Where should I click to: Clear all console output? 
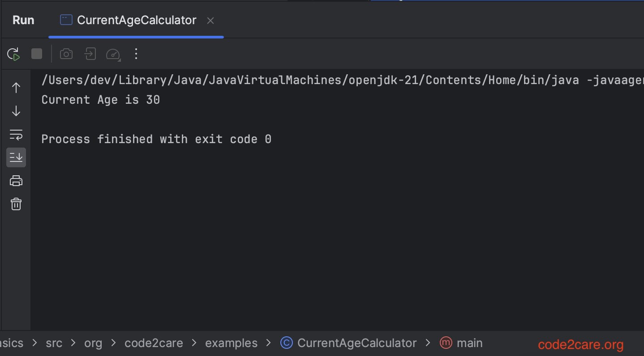tap(16, 204)
